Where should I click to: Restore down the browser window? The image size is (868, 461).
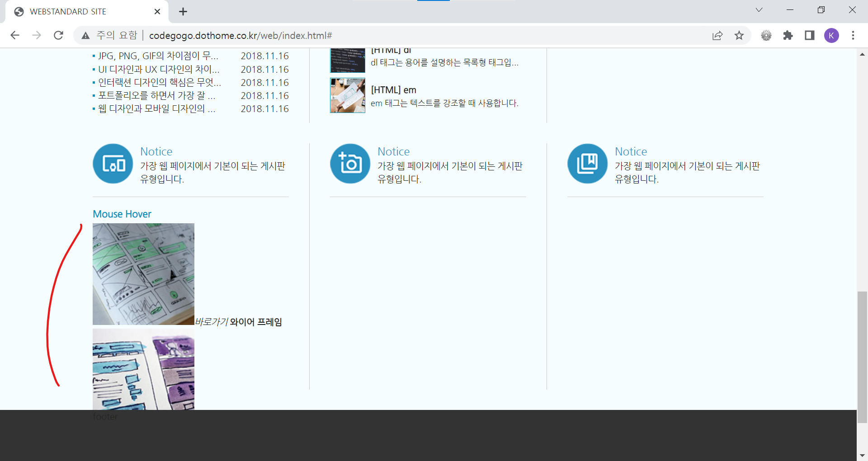[821, 10]
